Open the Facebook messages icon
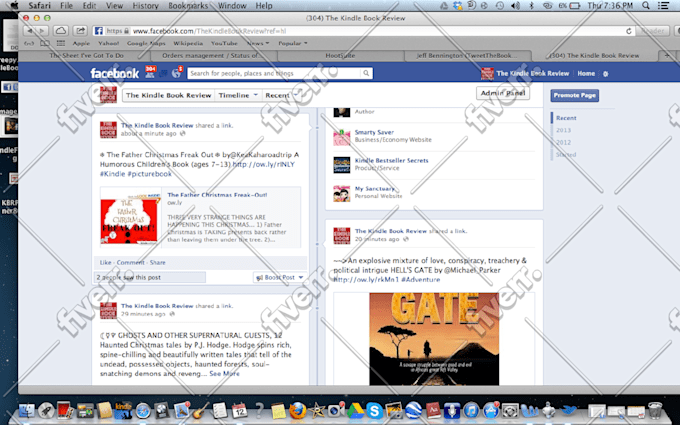Image resolution: width=680 pixels, height=425 pixels. pyautogui.click(x=163, y=74)
